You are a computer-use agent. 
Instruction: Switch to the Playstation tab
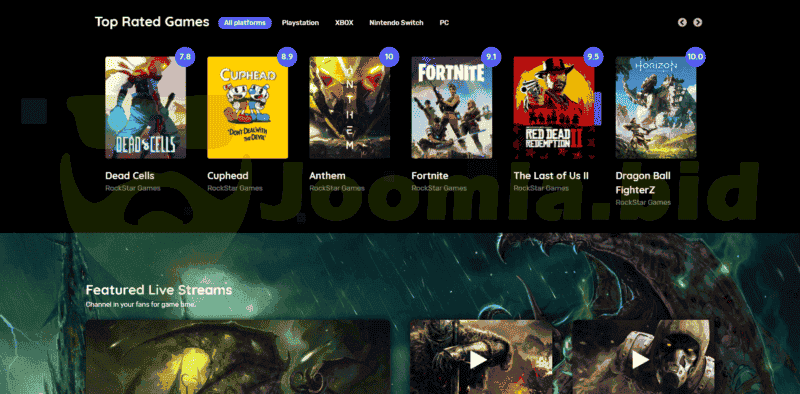tap(301, 23)
